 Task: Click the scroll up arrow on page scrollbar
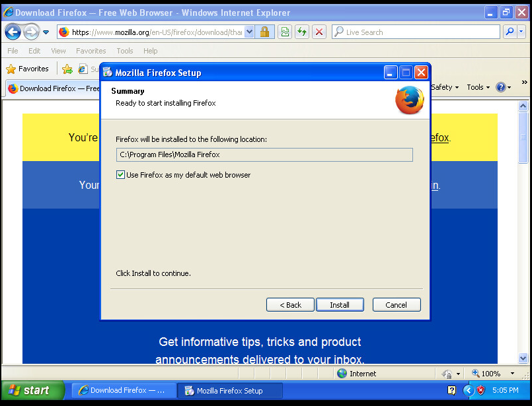[x=523, y=106]
